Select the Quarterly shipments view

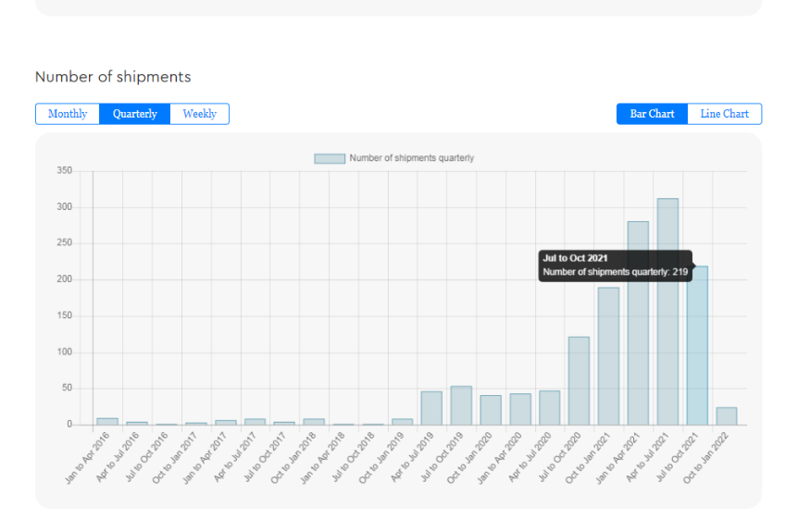tap(135, 114)
